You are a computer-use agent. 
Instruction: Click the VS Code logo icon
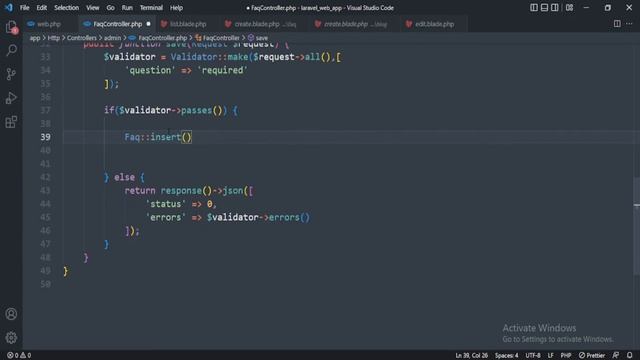coord(9,7)
